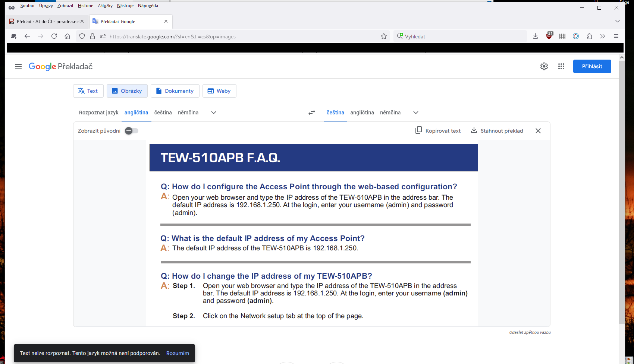Screen dimensions: 634x364
Task: Open the Firefox application hamburger menu
Action: point(616,36)
